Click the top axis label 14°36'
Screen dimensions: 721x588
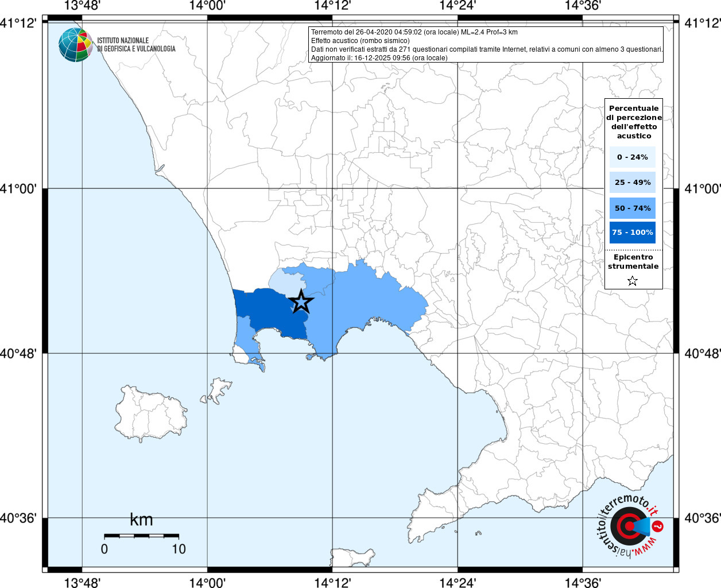pyautogui.click(x=583, y=6)
